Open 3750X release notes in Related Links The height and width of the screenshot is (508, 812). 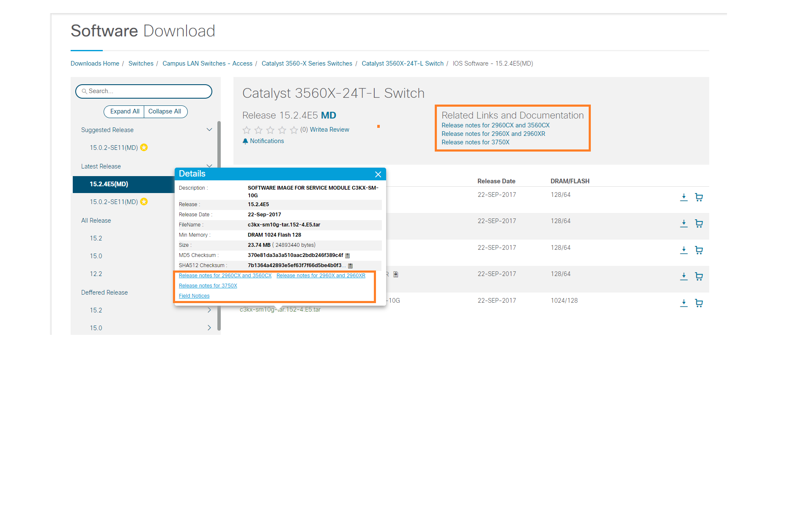[x=475, y=142]
